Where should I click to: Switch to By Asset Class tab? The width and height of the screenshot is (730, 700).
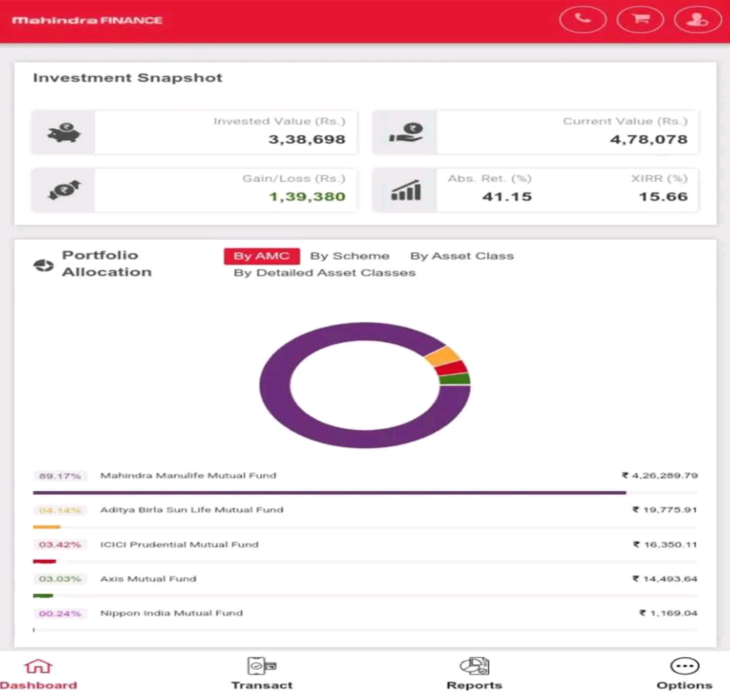point(462,256)
